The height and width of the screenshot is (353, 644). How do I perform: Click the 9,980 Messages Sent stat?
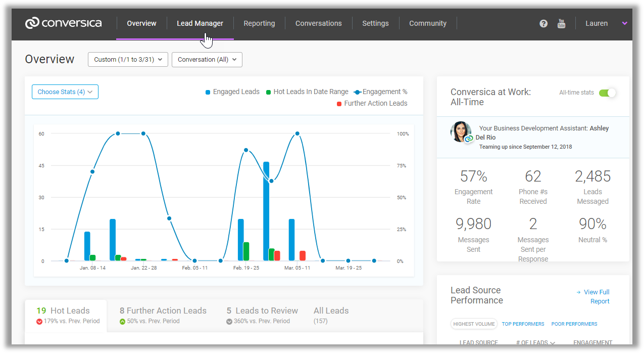point(473,234)
